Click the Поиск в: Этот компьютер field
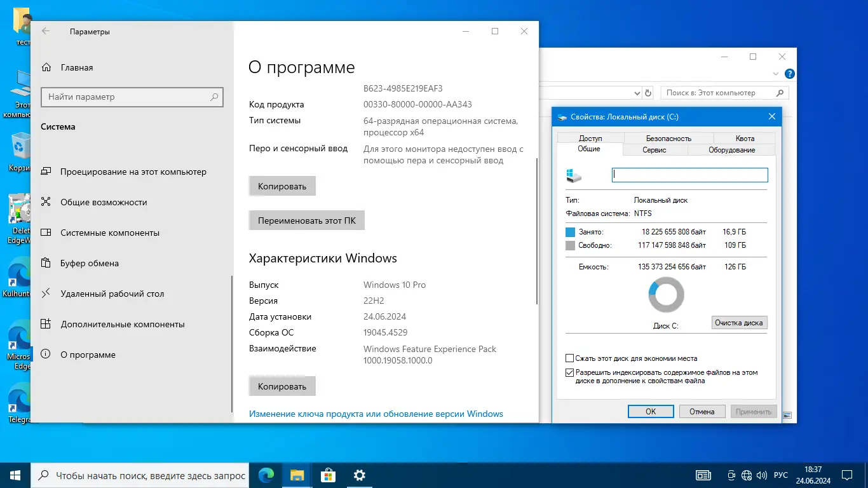This screenshot has width=868, height=488. point(724,93)
